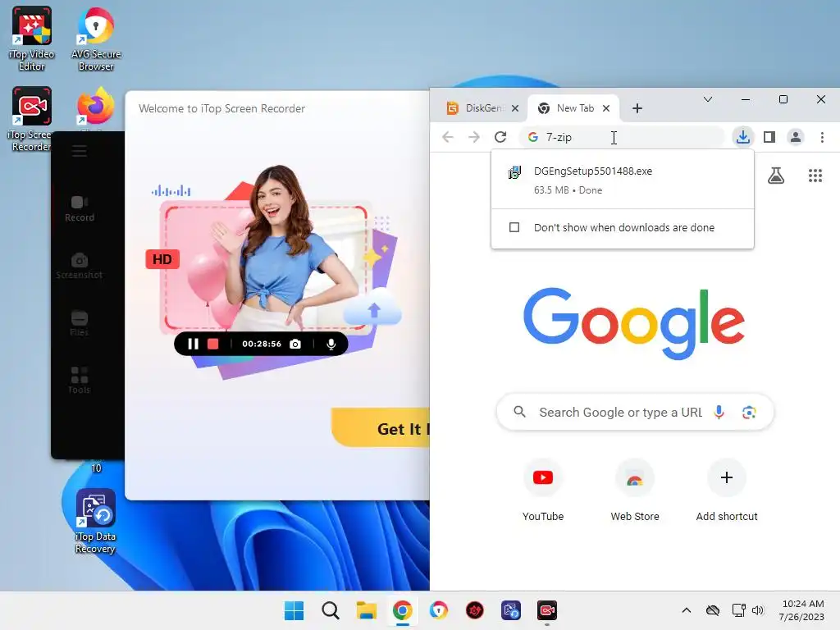Image resolution: width=840 pixels, height=630 pixels.
Task: Open volume control in system tray
Action: 757,610
